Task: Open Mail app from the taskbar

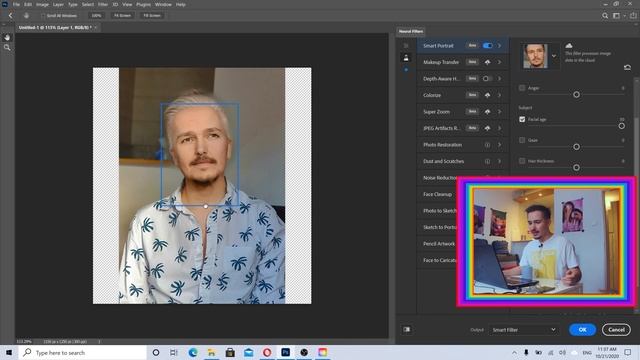Action: click(249, 352)
